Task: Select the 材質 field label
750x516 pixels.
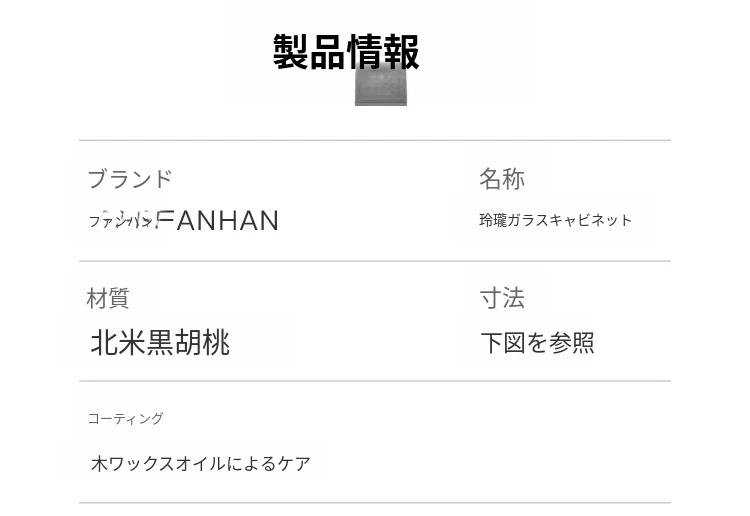Action: click(108, 298)
